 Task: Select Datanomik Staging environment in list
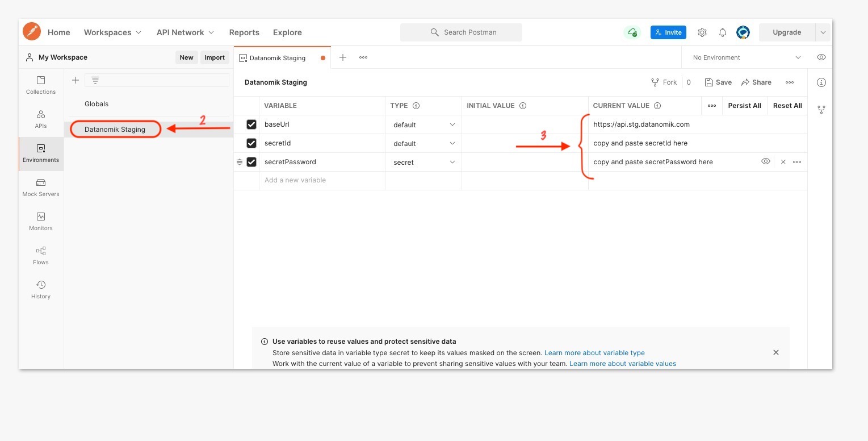[115, 130]
